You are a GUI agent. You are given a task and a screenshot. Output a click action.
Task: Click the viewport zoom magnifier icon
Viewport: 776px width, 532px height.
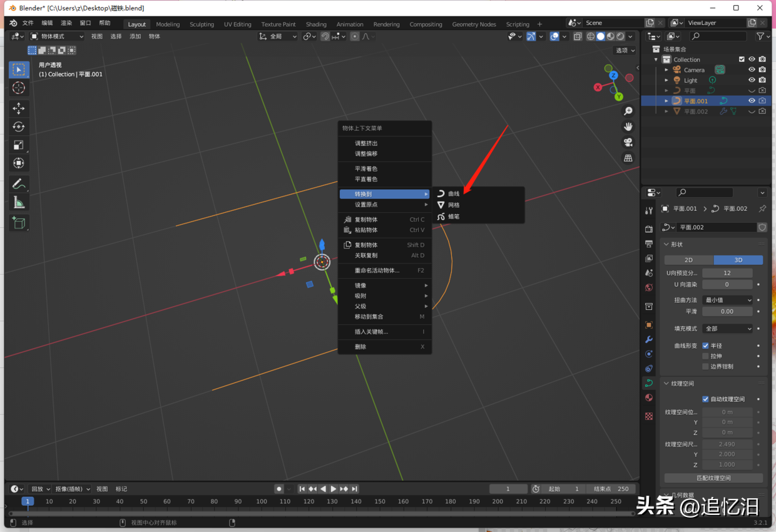(x=628, y=111)
